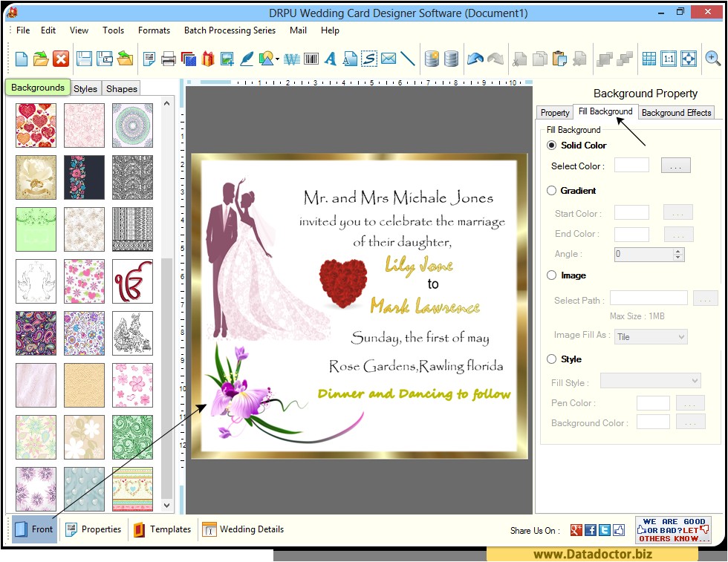Switch to the Background Effects tab
This screenshot has height=562, width=728.
click(x=676, y=112)
